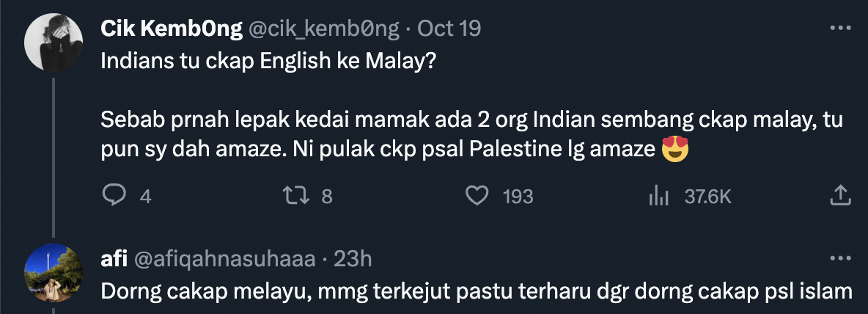Open the 23h timestamp on afi's reply
The width and height of the screenshot is (868, 314).
point(353,259)
